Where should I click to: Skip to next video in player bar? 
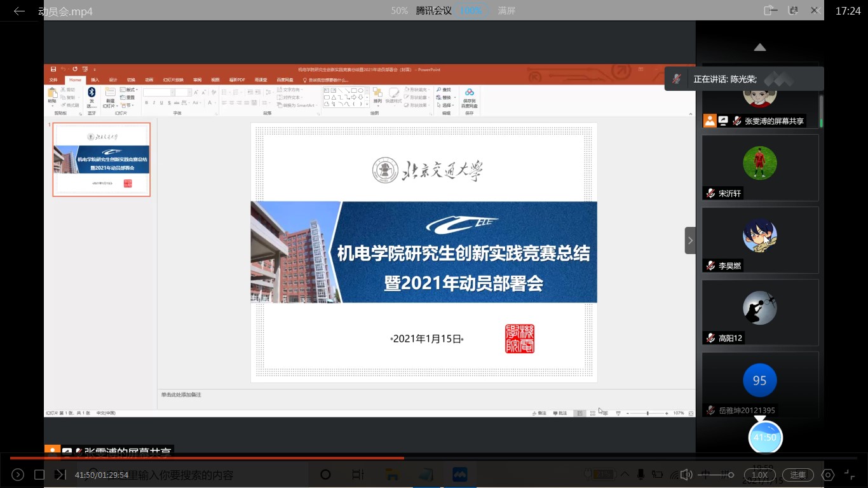[x=60, y=475]
